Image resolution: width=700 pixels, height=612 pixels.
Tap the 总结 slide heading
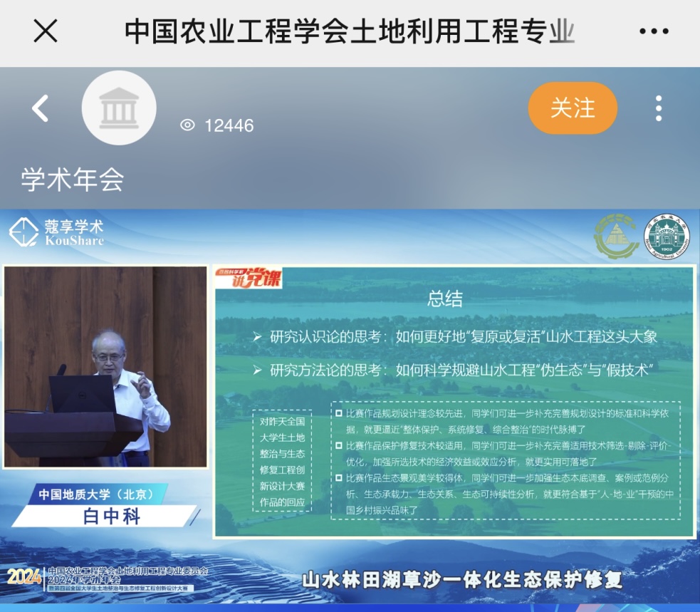pyautogui.click(x=444, y=299)
